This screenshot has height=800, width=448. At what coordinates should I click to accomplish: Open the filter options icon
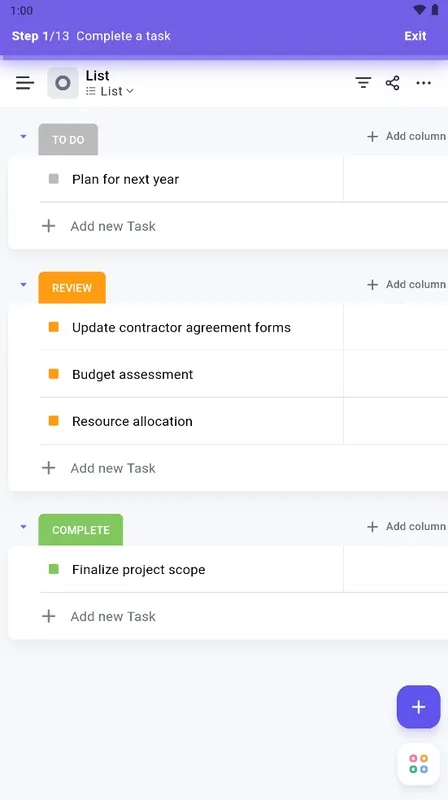coord(363,83)
